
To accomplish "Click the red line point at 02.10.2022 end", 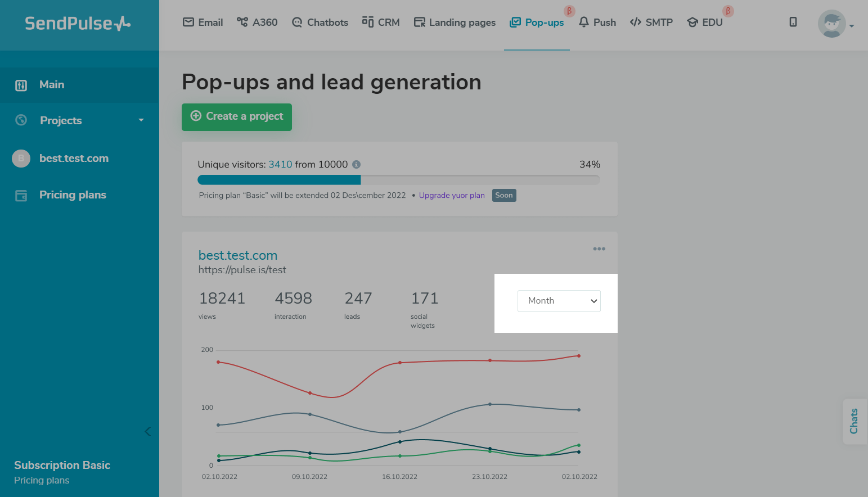I will 578,356.
